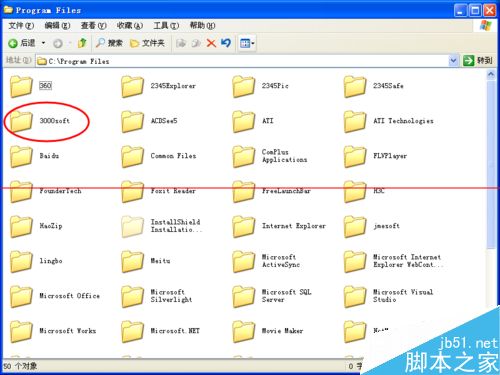Screen dimensions: 500x375
Task: Click the Copy To toolbar icon
Action: coord(196,43)
